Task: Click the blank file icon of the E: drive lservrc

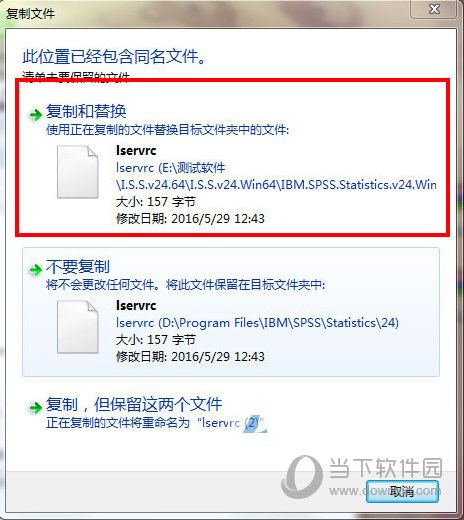Action: [x=77, y=172]
